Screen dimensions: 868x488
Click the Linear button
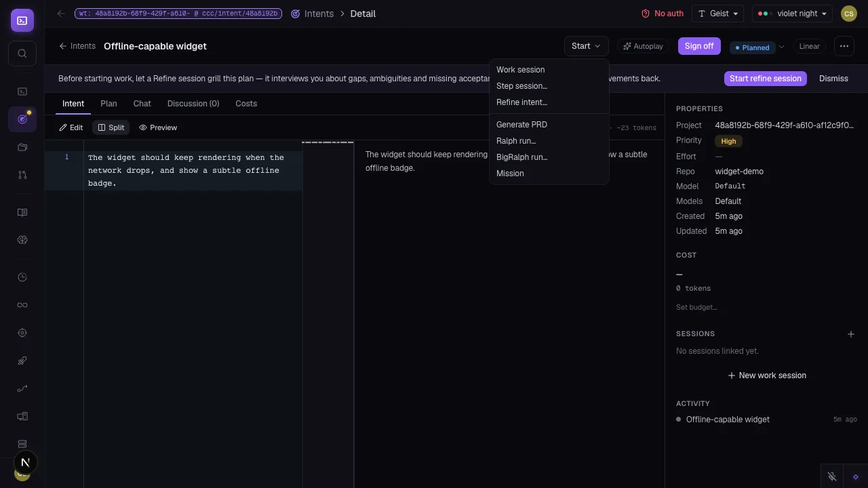pyautogui.click(x=810, y=46)
